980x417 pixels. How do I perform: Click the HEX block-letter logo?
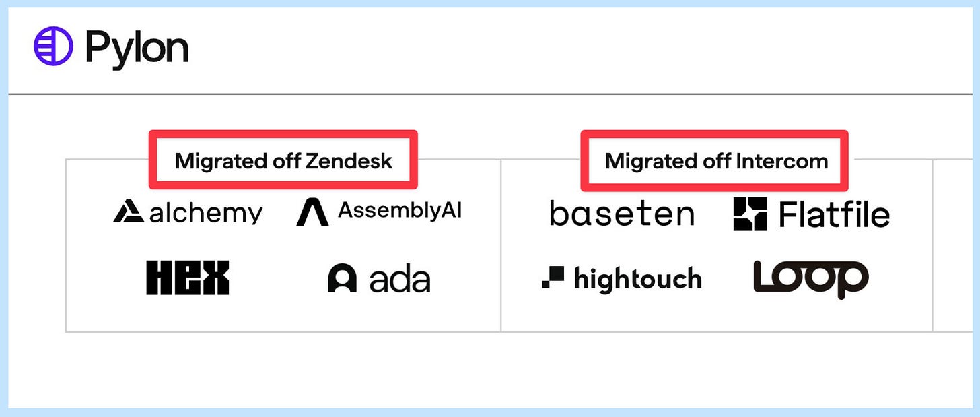point(188,278)
